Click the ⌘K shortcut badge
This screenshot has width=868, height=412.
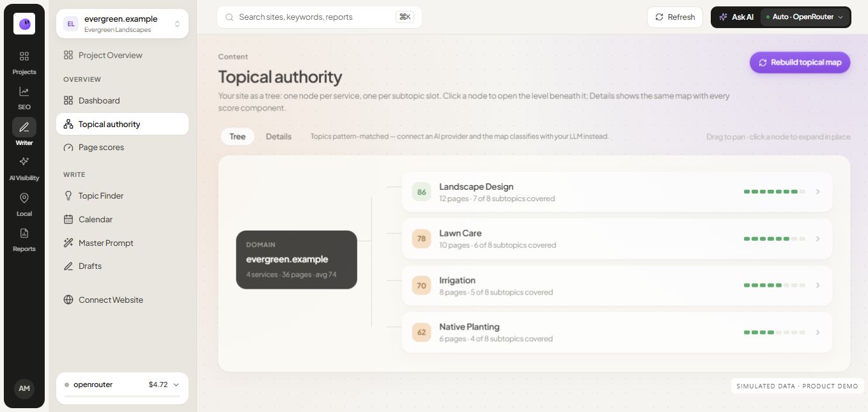click(405, 17)
